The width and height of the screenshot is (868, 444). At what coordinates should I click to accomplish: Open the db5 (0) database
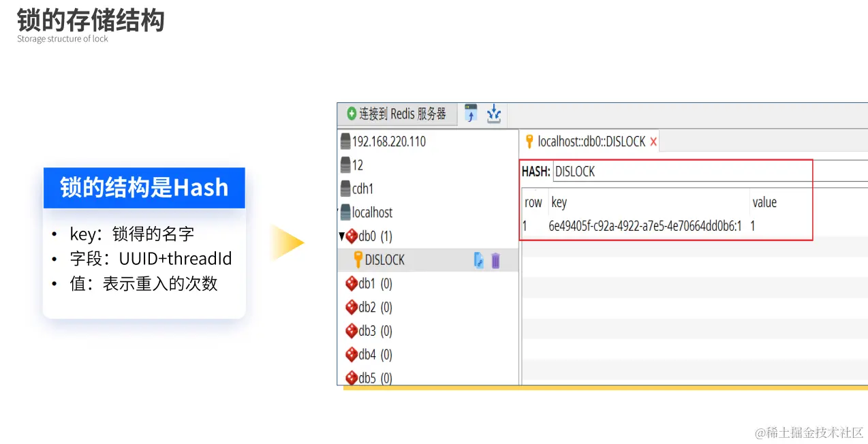(375, 377)
